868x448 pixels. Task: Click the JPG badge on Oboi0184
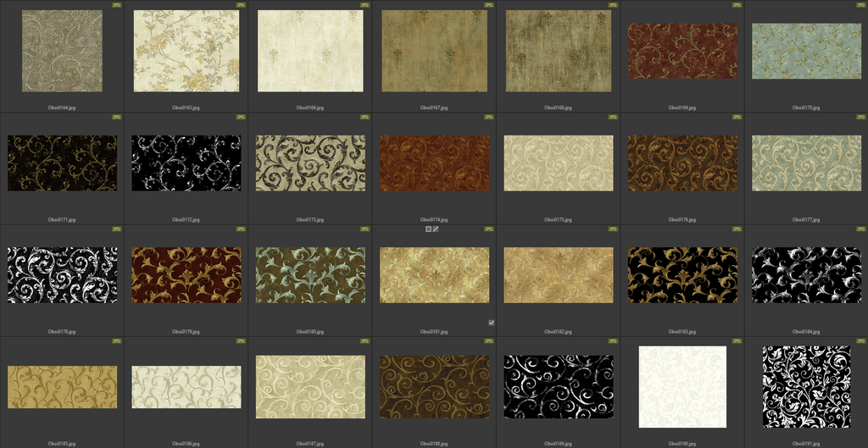[x=860, y=229]
